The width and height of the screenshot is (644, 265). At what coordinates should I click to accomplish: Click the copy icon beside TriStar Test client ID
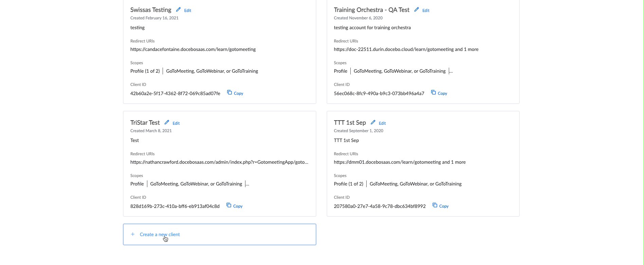[228, 205]
